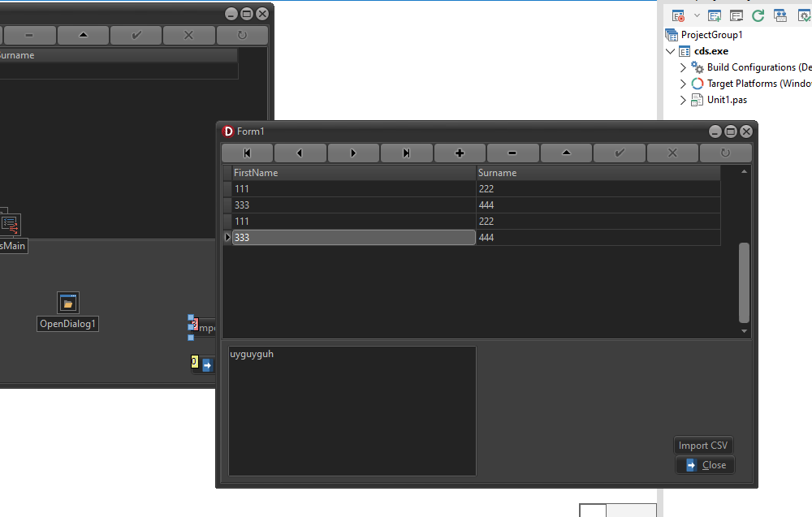Click the Import CSV button
812x517 pixels.
click(703, 446)
